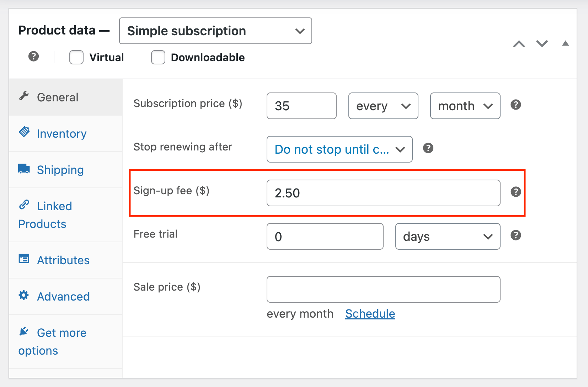Switch to the Attributes tab
Image resolution: width=588 pixels, height=387 pixels.
pos(63,260)
